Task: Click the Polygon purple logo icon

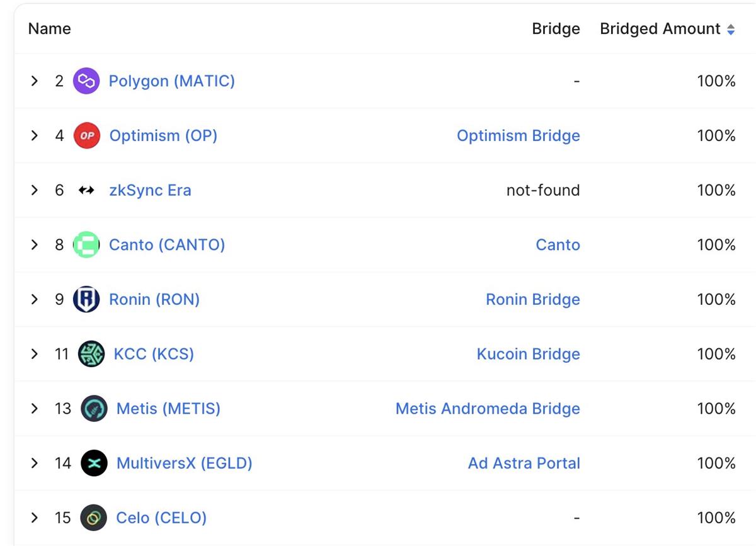Action: point(86,81)
